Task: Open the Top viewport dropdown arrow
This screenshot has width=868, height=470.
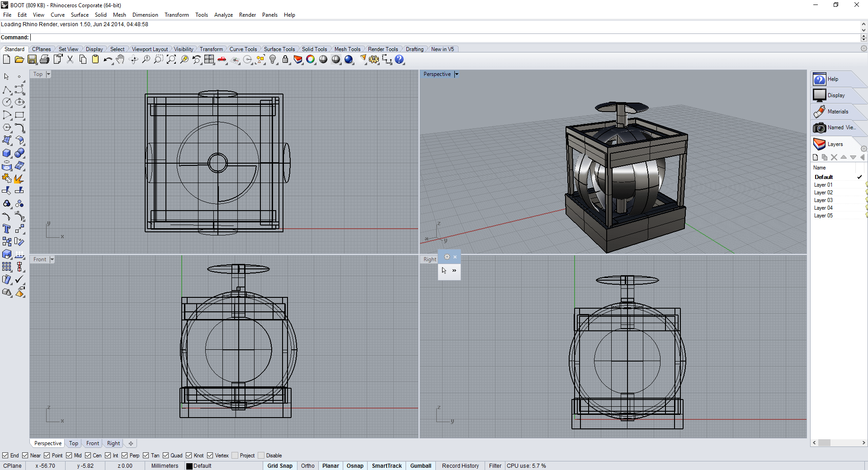Action: point(48,74)
